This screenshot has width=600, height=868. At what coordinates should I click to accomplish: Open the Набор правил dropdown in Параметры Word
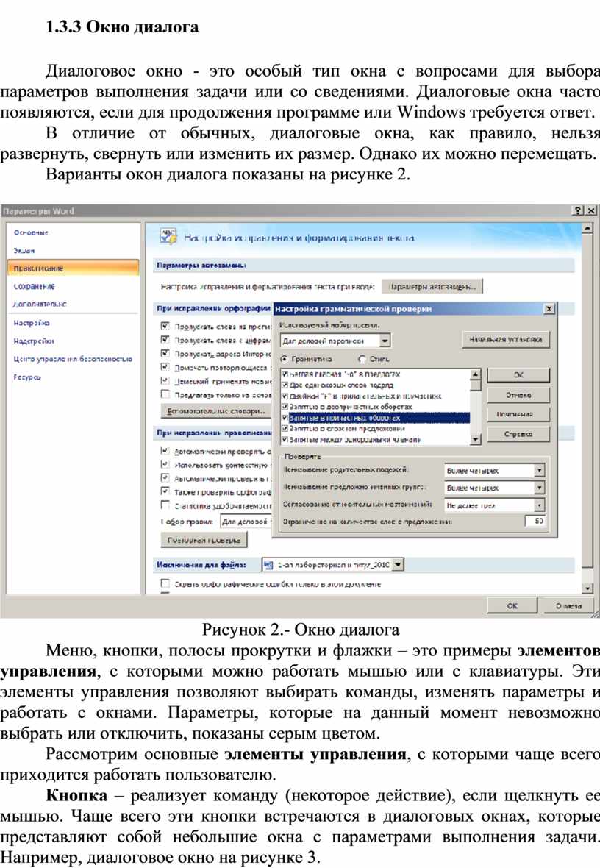(247, 522)
